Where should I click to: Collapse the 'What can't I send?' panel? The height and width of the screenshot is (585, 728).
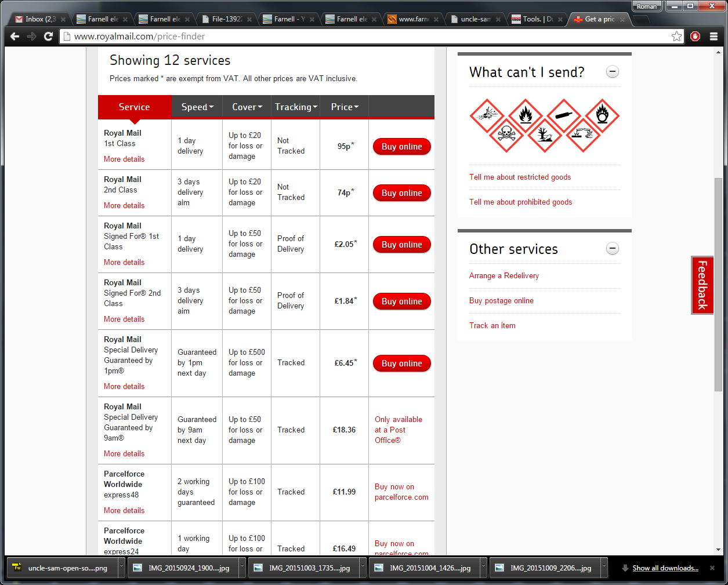pos(612,72)
